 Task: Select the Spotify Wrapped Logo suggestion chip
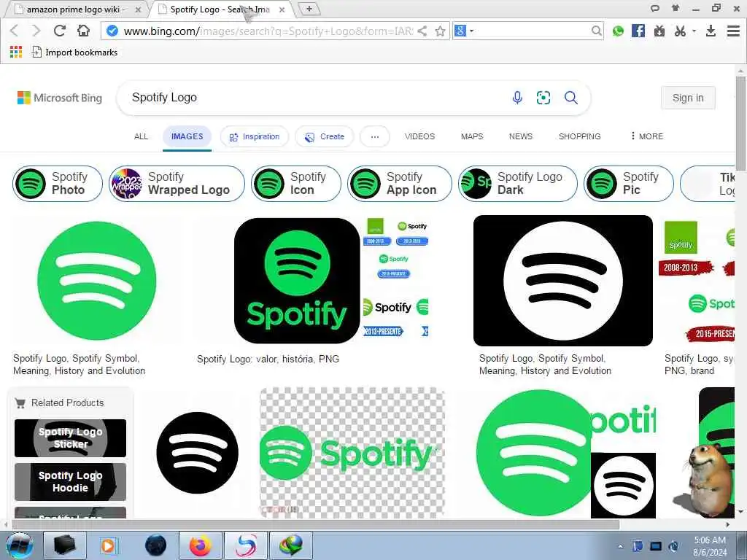[x=177, y=183]
